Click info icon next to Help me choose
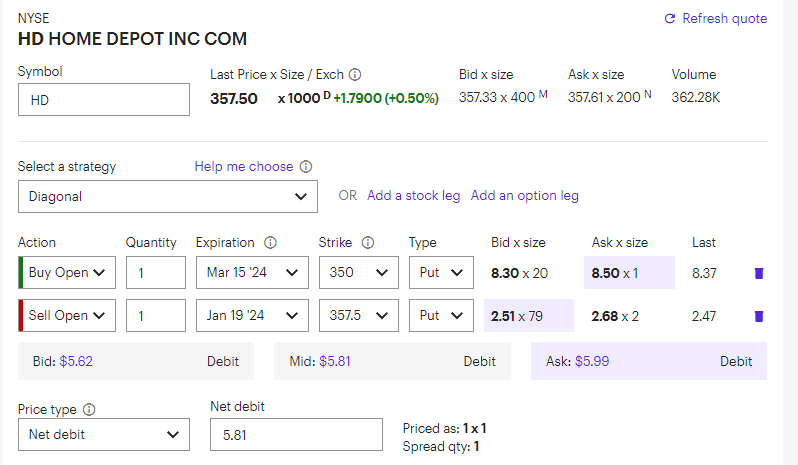The image size is (798, 465). pos(306,167)
